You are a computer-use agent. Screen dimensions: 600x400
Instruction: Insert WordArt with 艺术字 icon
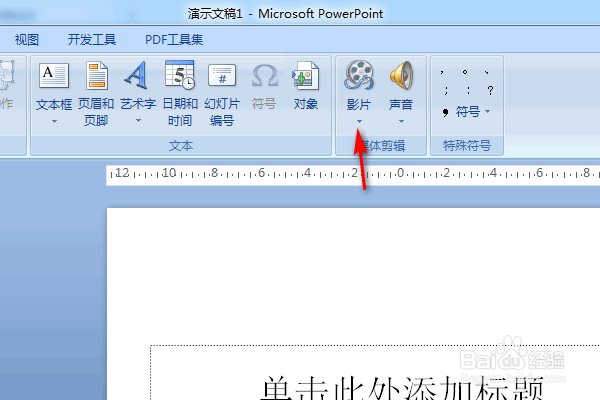click(137, 75)
